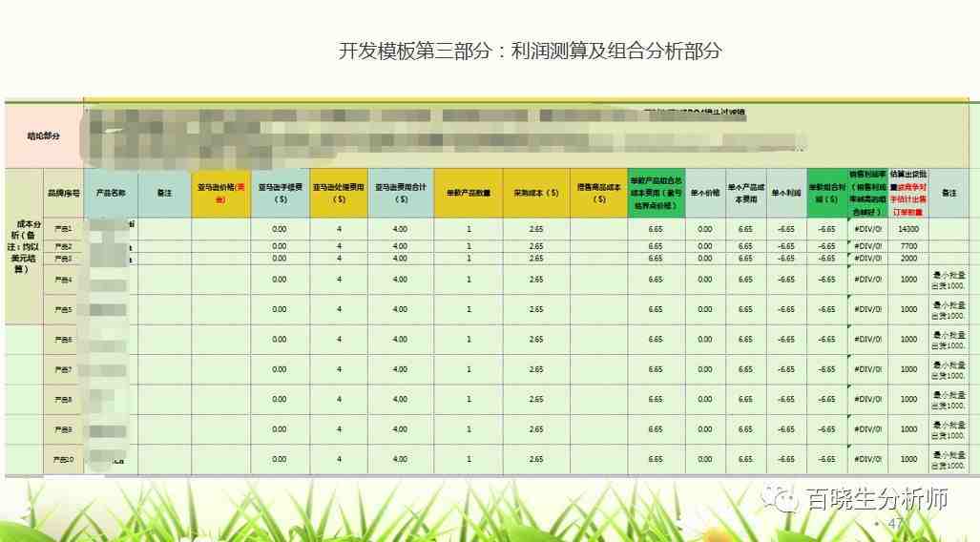Click the 亚马逊处理费用 column header
This screenshot has height=542, width=980.
pyautogui.click(x=339, y=193)
